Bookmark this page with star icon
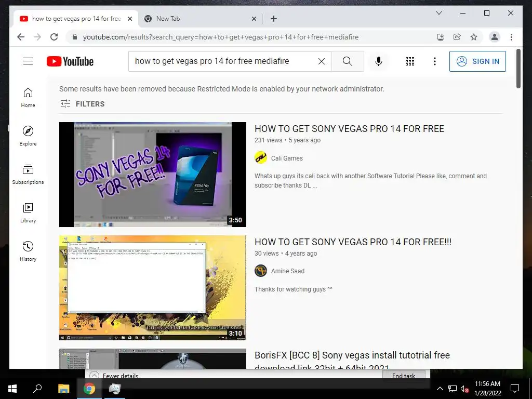The width and height of the screenshot is (532, 399). [474, 37]
